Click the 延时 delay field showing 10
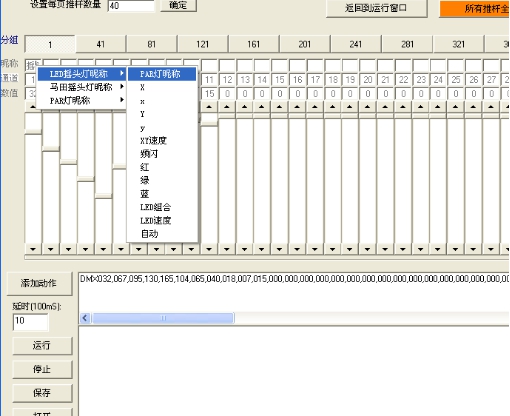 pos(30,322)
